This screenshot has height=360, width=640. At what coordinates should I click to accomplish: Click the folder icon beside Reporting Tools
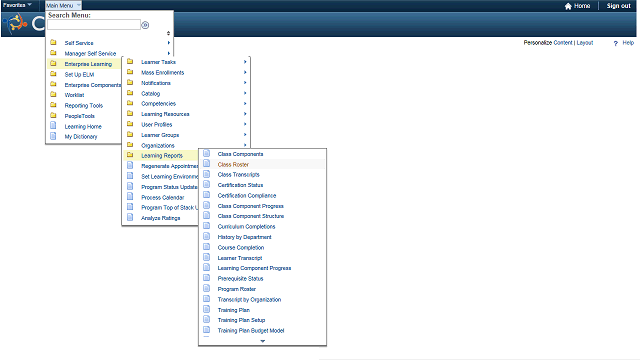[x=53, y=105]
